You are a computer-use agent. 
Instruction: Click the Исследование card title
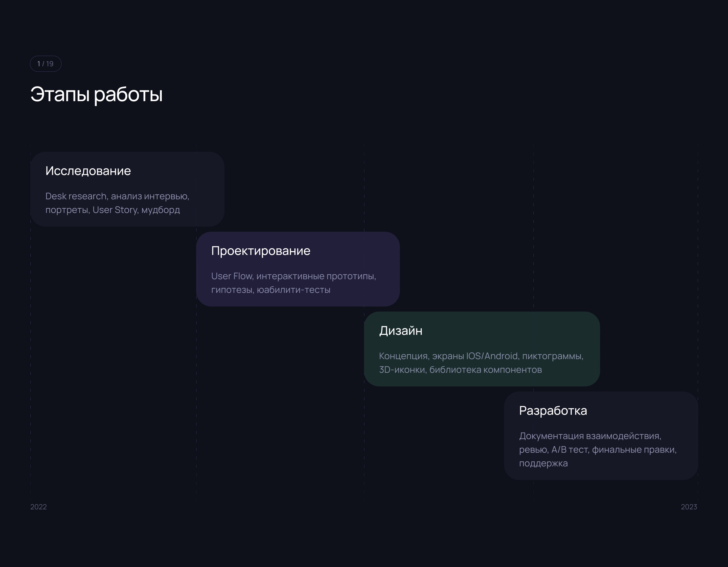pos(88,171)
